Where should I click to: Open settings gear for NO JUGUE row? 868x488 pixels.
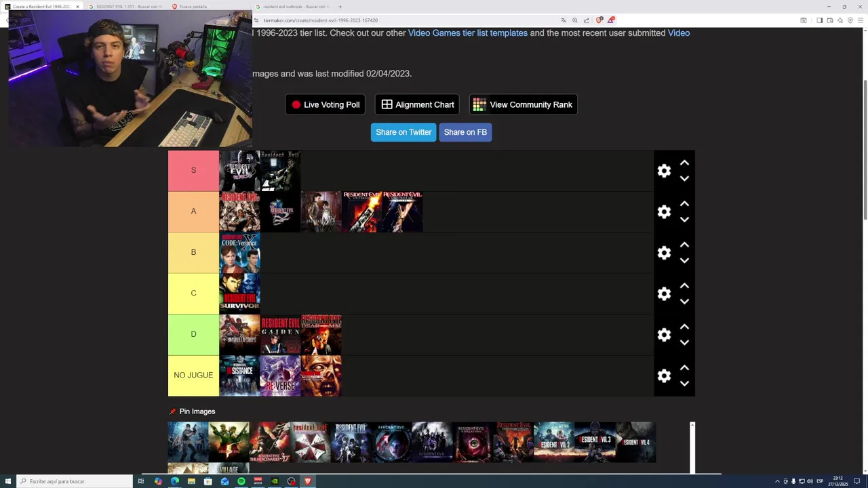click(x=664, y=375)
